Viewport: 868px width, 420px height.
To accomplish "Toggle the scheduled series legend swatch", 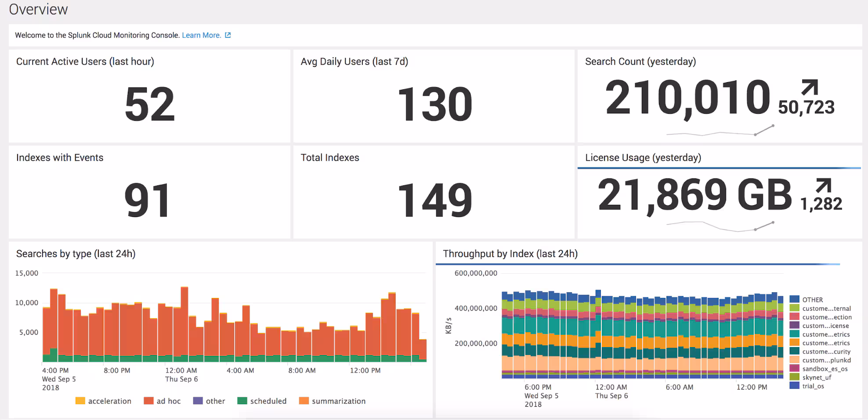I will tap(242, 401).
